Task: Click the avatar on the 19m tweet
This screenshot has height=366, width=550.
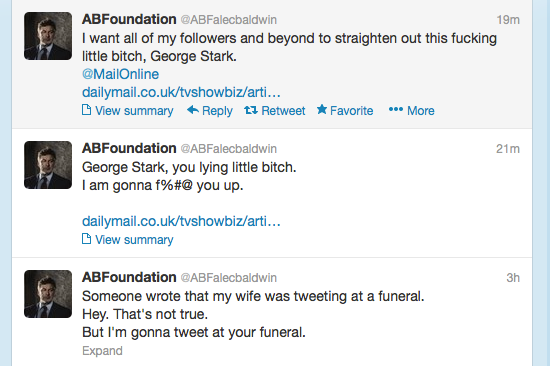Action: tap(48, 36)
